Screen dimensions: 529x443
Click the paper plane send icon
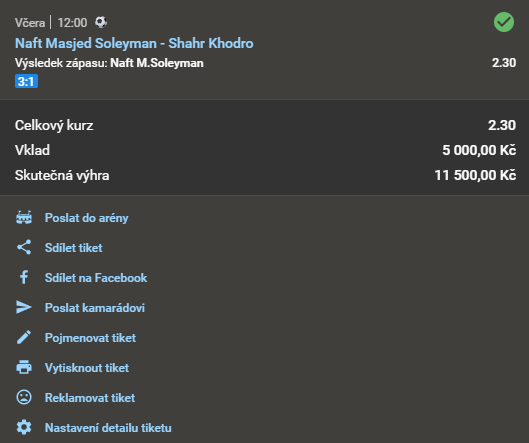[24, 307]
